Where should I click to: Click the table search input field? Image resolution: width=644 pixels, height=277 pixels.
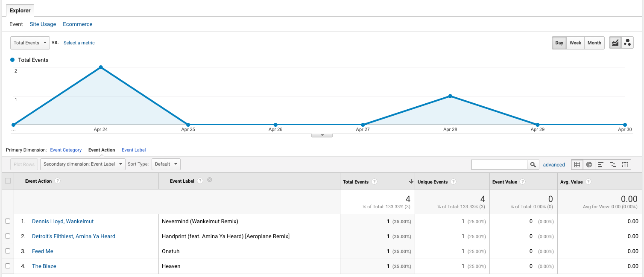(499, 164)
